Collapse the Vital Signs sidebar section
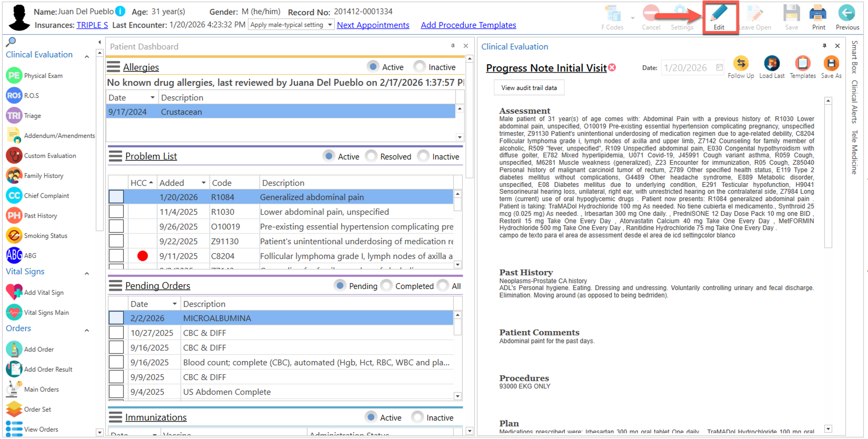The image size is (868, 439). (87, 273)
